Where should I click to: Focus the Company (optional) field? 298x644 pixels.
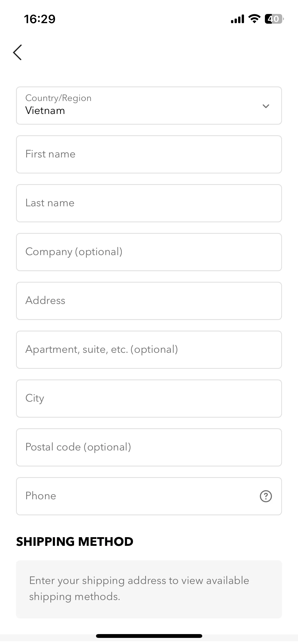coord(149,252)
